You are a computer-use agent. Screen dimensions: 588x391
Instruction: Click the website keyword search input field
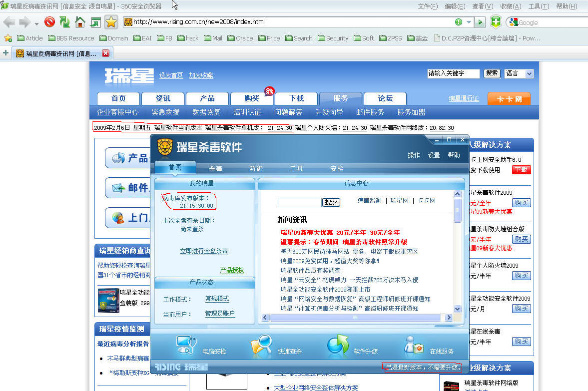pyautogui.click(x=453, y=73)
